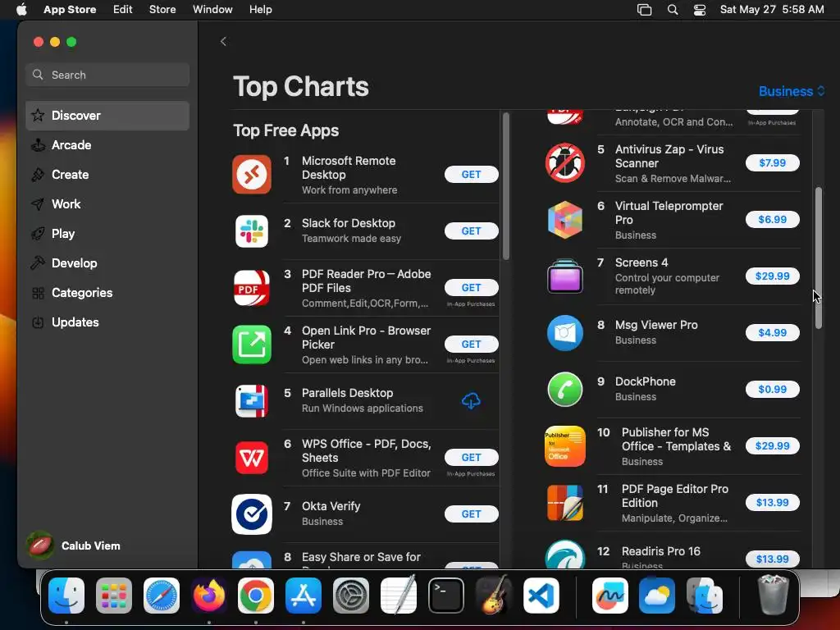Go to the Play section
840x630 pixels.
107,234
